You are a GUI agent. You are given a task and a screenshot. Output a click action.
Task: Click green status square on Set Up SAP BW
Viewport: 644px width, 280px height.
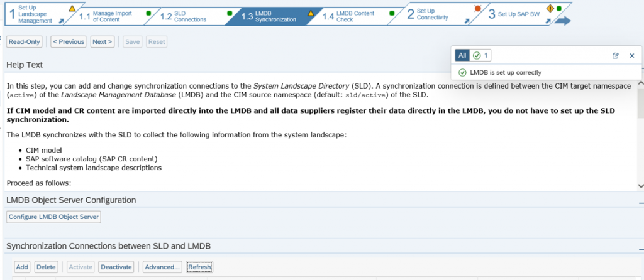tap(558, 8)
